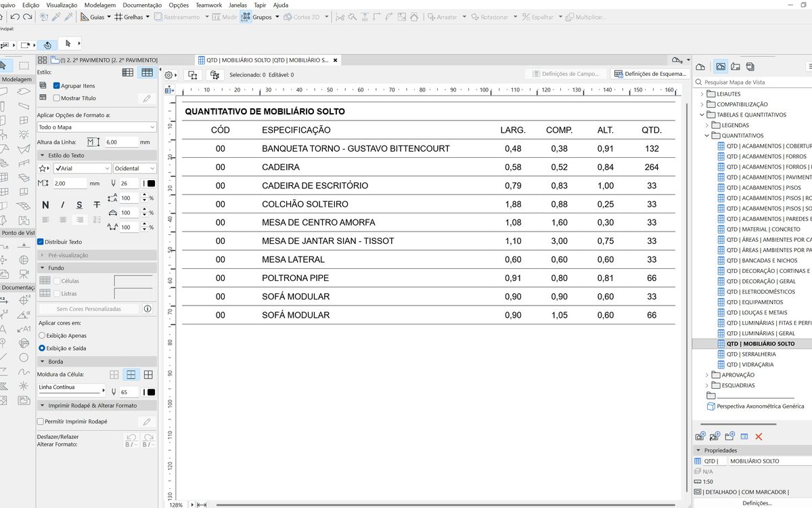
Task: Click the select-in-plan icon beside the gear
Action: 192,75
